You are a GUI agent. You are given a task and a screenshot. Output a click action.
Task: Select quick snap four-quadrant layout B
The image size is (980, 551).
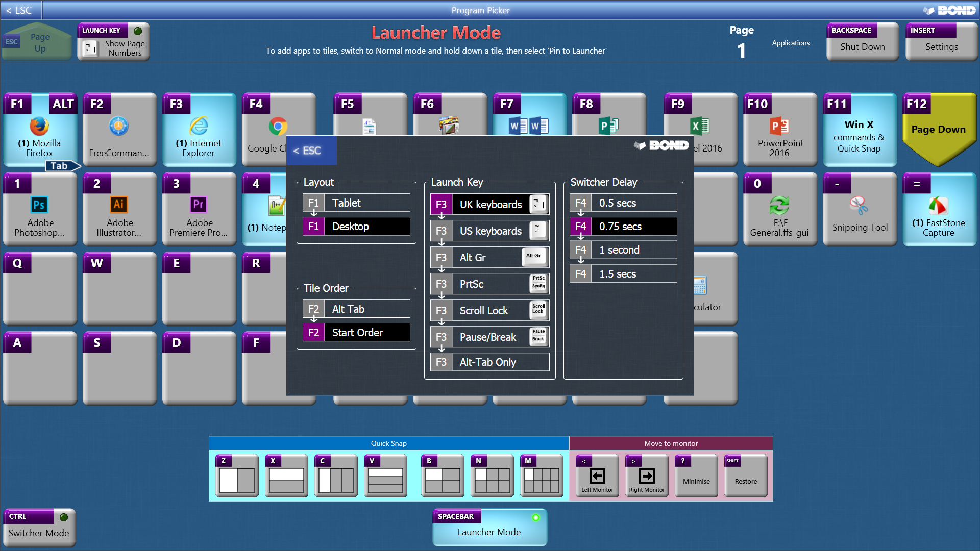click(443, 480)
